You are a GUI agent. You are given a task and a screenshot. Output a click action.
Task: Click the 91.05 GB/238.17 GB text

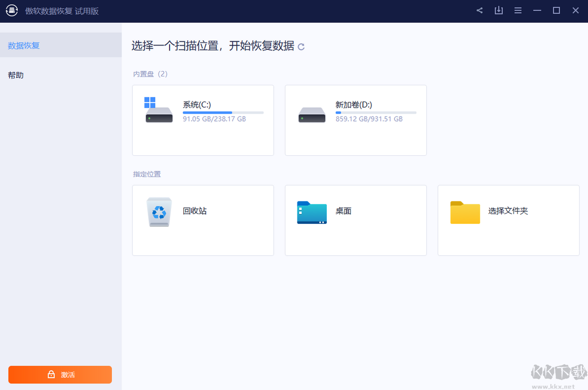click(x=214, y=119)
